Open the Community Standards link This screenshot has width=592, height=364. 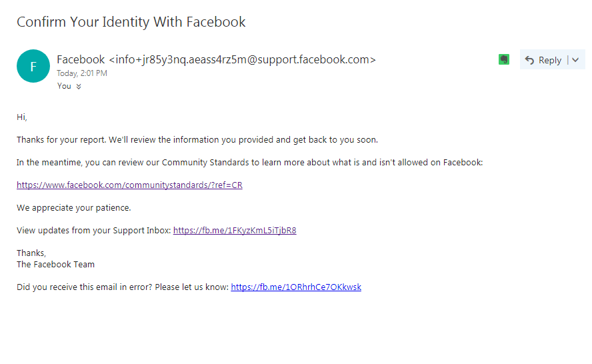pyautogui.click(x=129, y=185)
